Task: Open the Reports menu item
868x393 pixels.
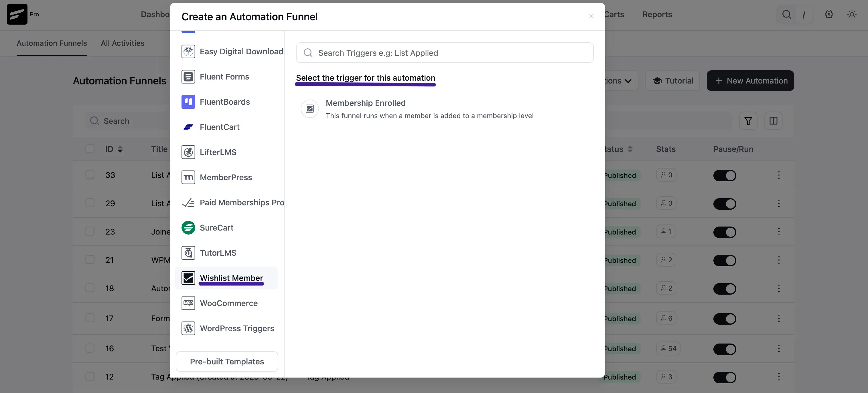Action: pos(657,15)
